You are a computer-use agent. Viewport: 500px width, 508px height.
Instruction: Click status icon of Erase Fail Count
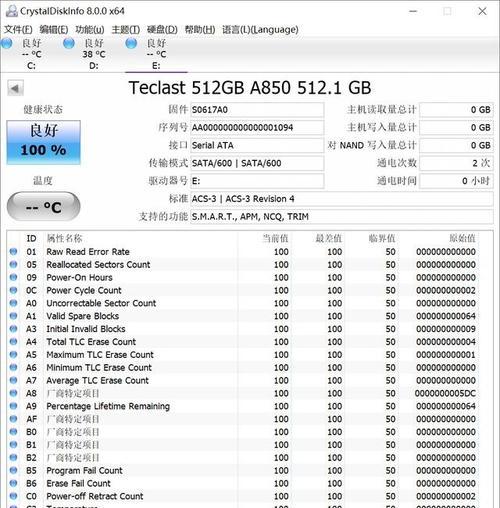point(13,483)
